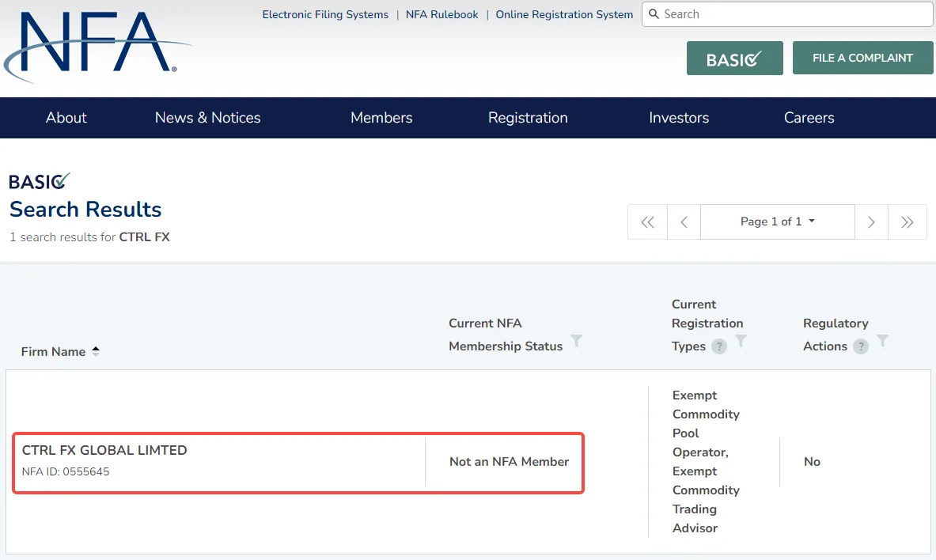This screenshot has height=560, width=936.
Task: Open Online Registration System link
Action: click(x=564, y=14)
